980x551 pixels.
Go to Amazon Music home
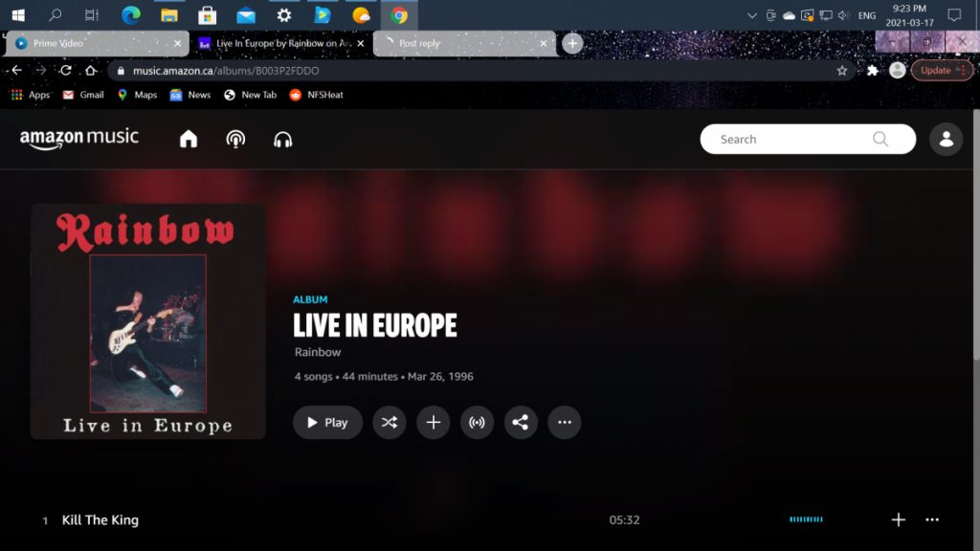pos(189,139)
